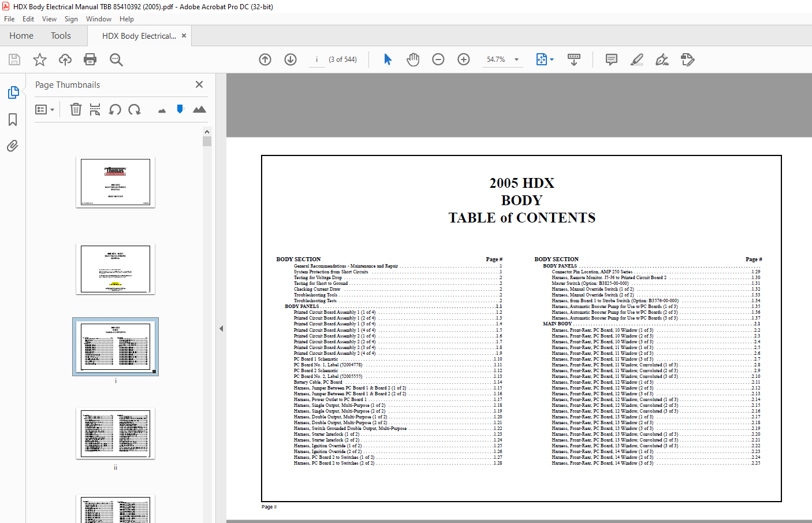This screenshot has width=812, height=523.
Task: Open the Edit menu
Action: (x=28, y=19)
